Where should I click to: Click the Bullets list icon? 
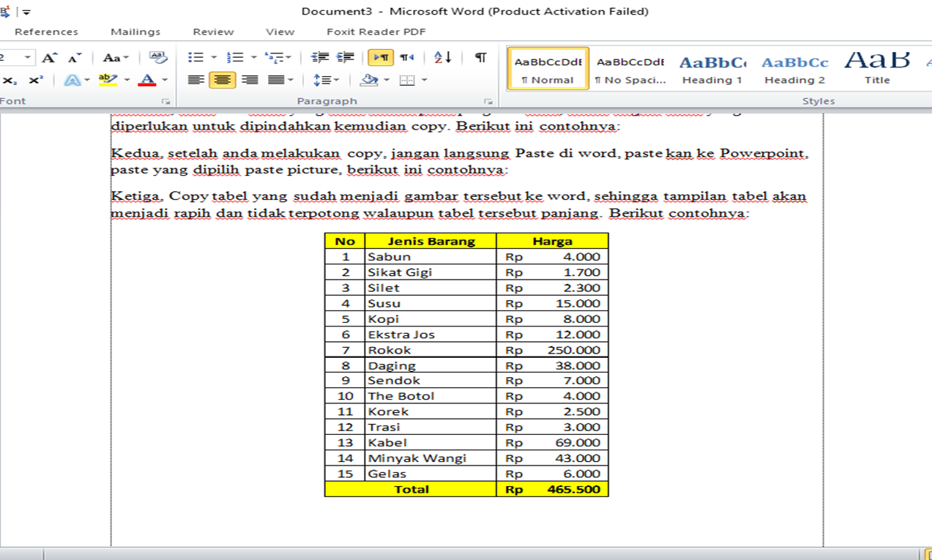[x=195, y=57]
